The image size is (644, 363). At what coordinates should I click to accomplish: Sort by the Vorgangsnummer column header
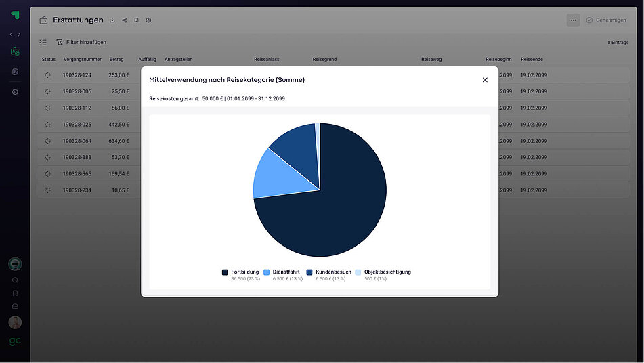[81, 60]
